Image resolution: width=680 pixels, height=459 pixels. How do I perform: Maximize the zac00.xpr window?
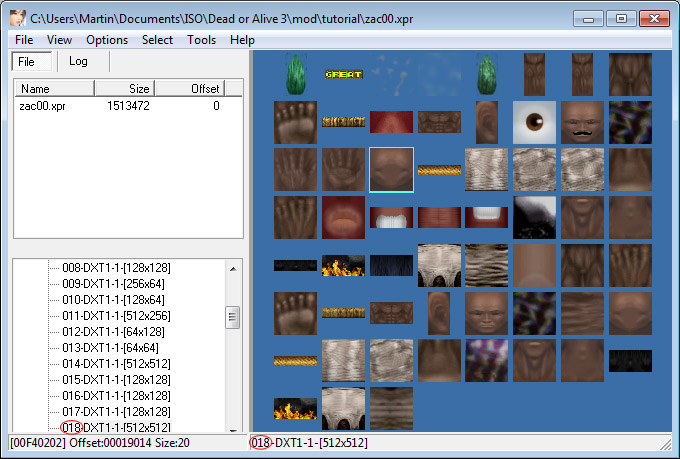(621, 19)
